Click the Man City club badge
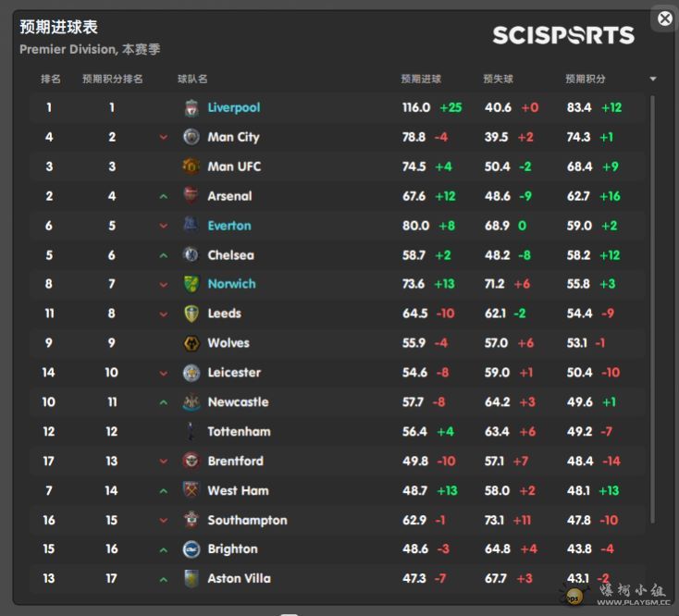Screen dimensions: 679x616 (x=191, y=137)
